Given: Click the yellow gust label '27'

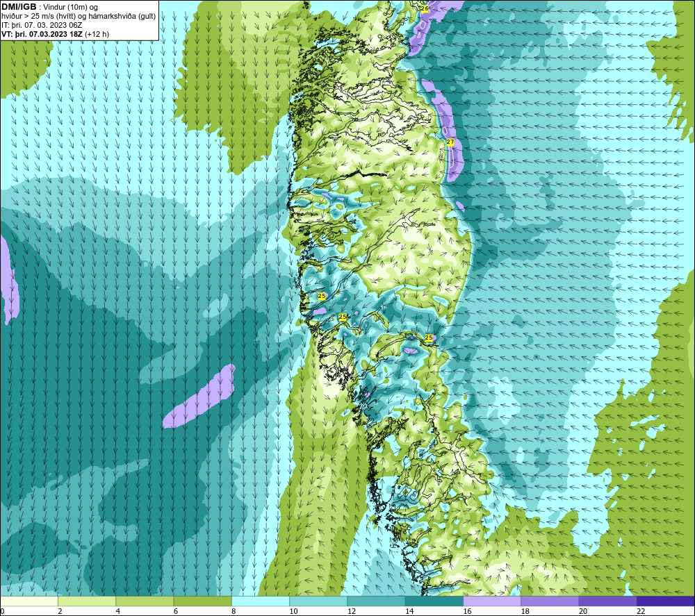Looking at the screenshot, I should tap(450, 142).
